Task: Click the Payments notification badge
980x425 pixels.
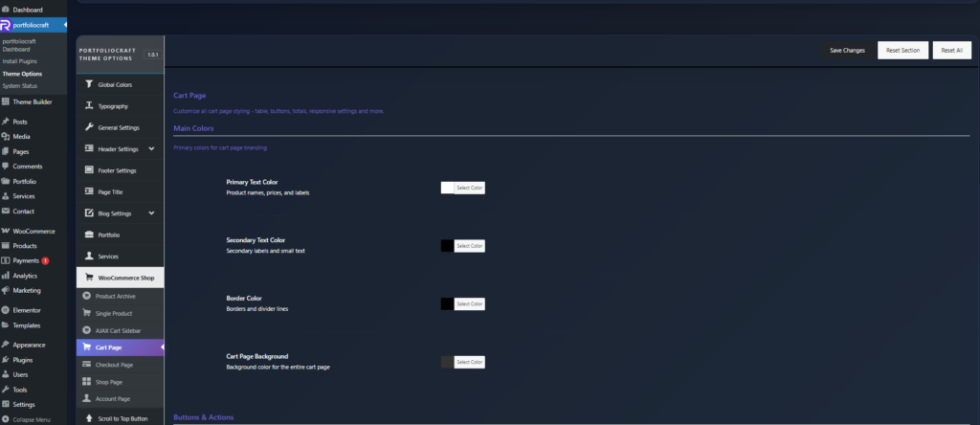Action: [45, 260]
